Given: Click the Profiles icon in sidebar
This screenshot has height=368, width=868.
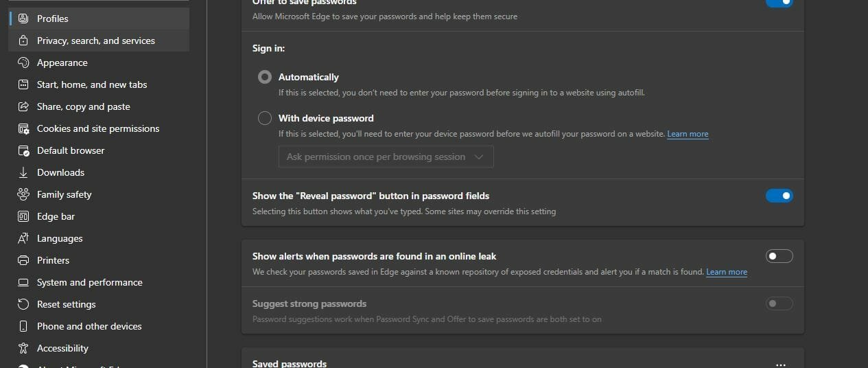Looking at the screenshot, I should pos(24,19).
